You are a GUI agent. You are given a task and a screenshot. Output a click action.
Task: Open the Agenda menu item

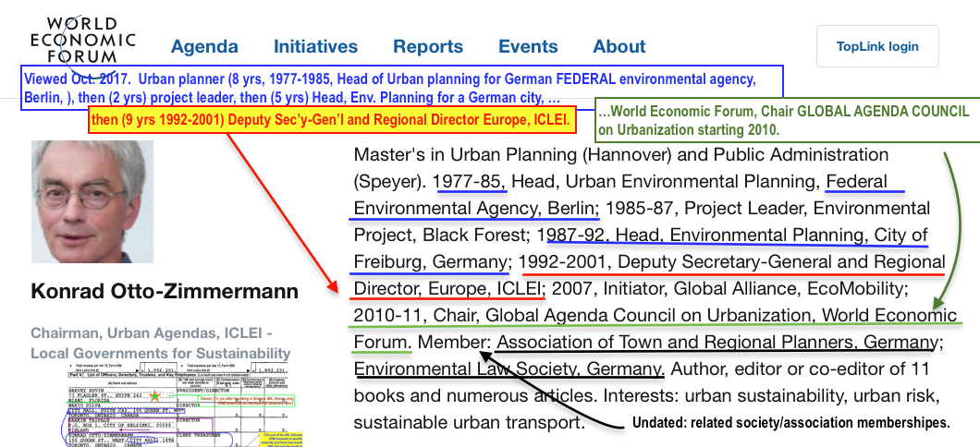click(204, 46)
